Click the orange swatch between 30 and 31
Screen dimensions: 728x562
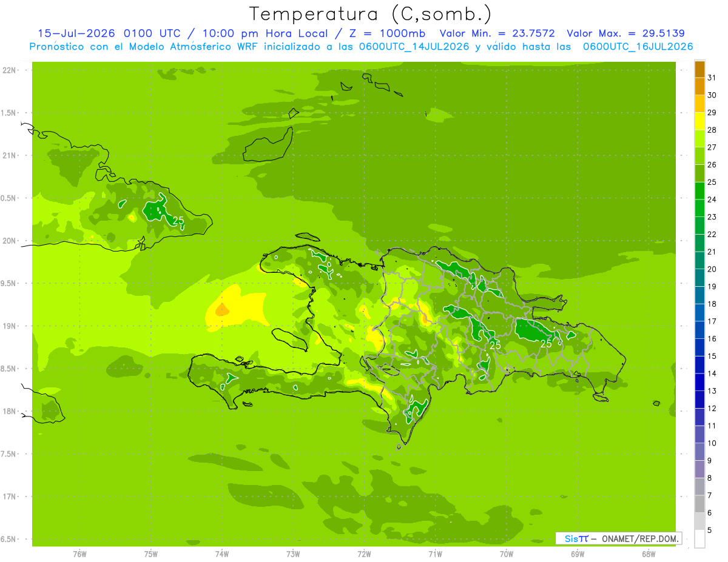point(699,87)
